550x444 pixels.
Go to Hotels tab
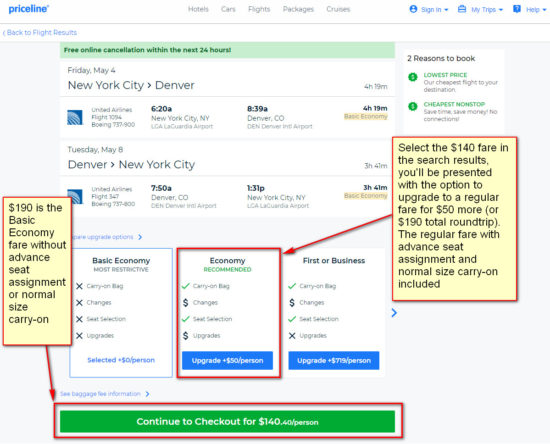tap(198, 9)
